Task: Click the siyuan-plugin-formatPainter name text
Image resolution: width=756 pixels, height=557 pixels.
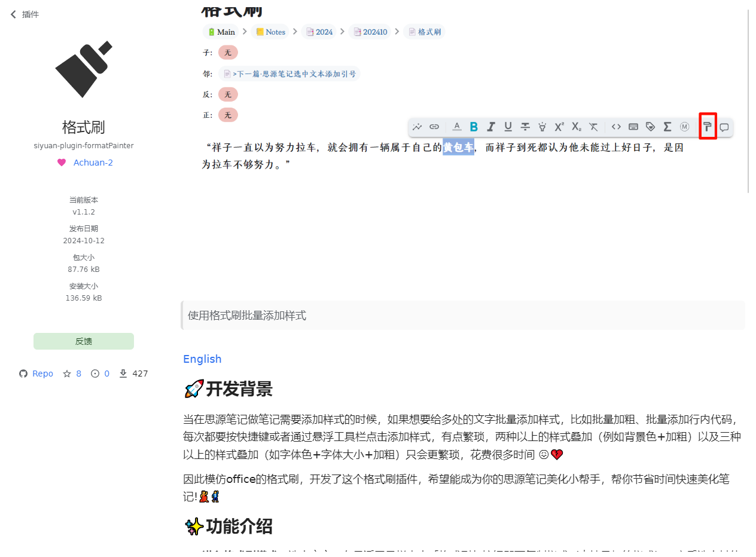Action: 84,145
